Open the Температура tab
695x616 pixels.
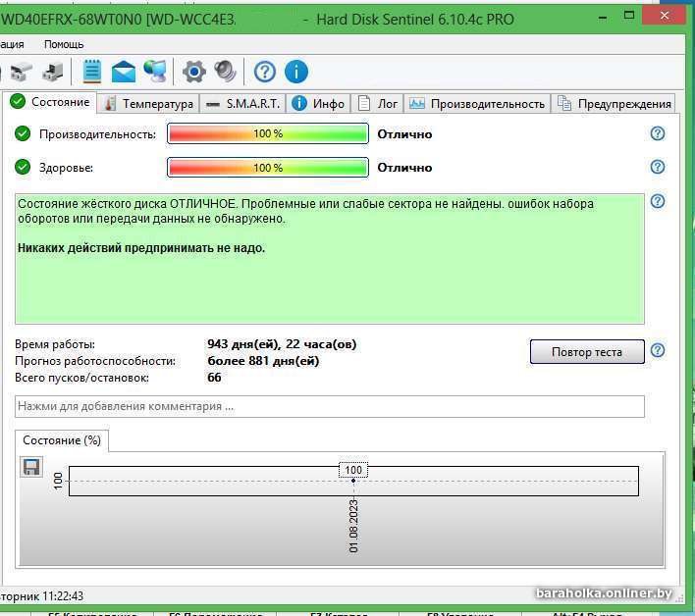click(148, 104)
